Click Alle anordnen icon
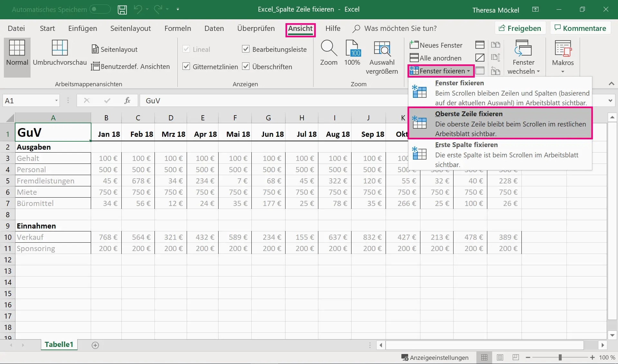Image resolution: width=618 pixels, height=364 pixels. click(414, 58)
